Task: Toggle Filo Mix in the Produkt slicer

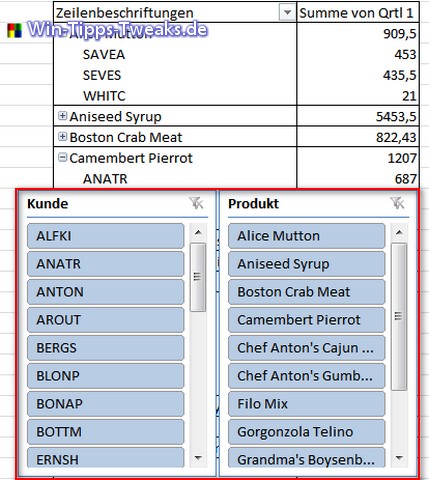Action: click(306, 404)
